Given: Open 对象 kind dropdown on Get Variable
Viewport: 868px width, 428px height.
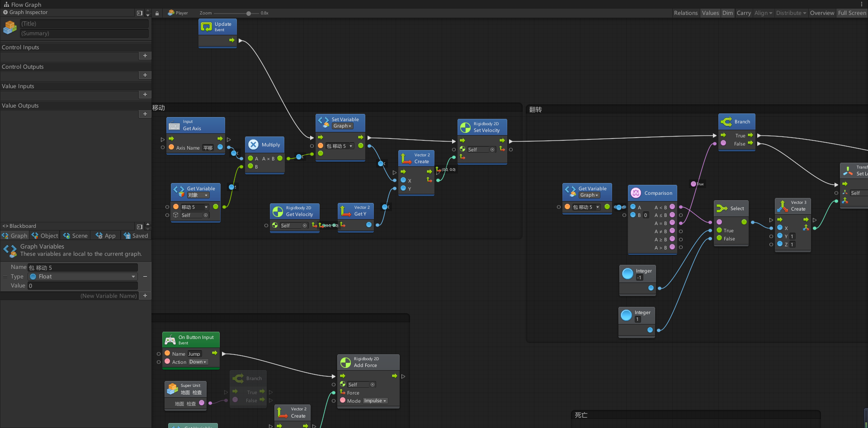Looking at the screenshot, I should [198, 195].
